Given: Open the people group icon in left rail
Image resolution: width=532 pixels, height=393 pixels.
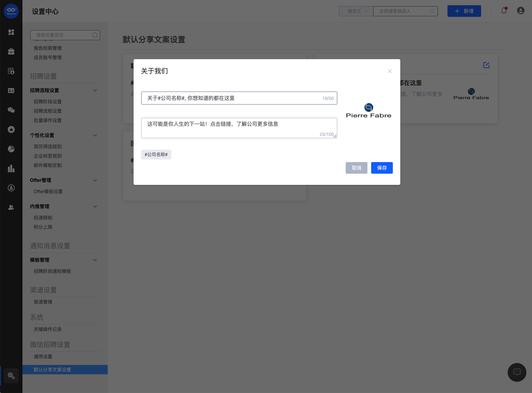Looking at the screenshot, I should coord(11,207).
